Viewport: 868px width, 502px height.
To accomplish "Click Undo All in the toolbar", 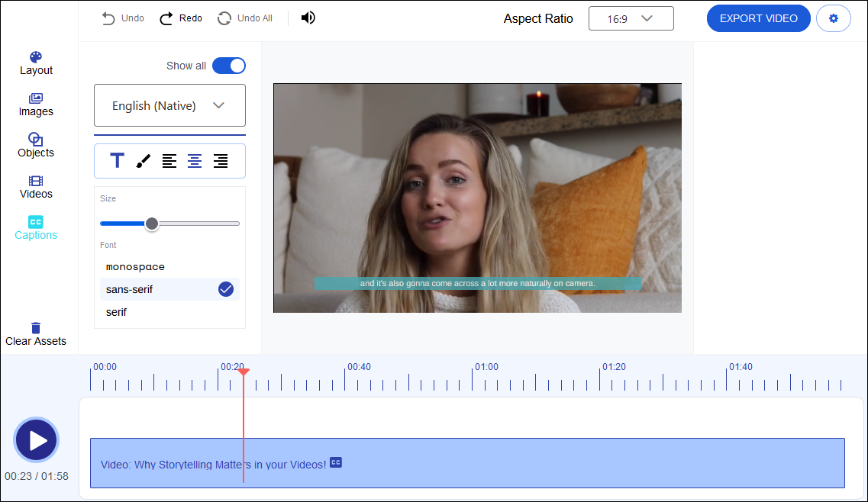I will pyautogui.click(x=245, y=18).
